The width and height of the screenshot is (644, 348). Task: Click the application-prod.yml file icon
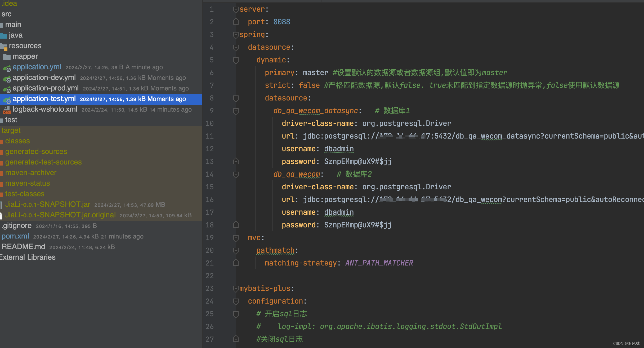(7, 89)
